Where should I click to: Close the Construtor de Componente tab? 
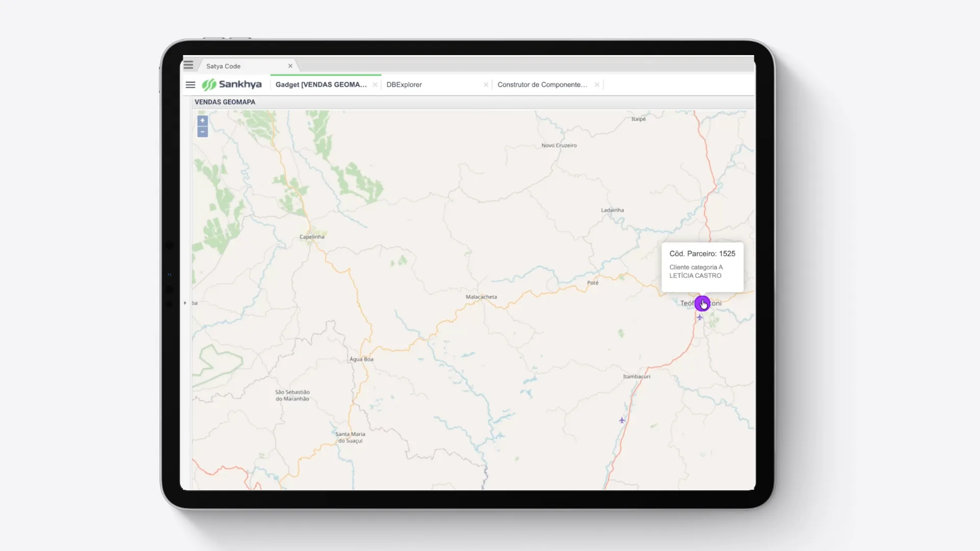pyautogui.click(x=597, y=85)
